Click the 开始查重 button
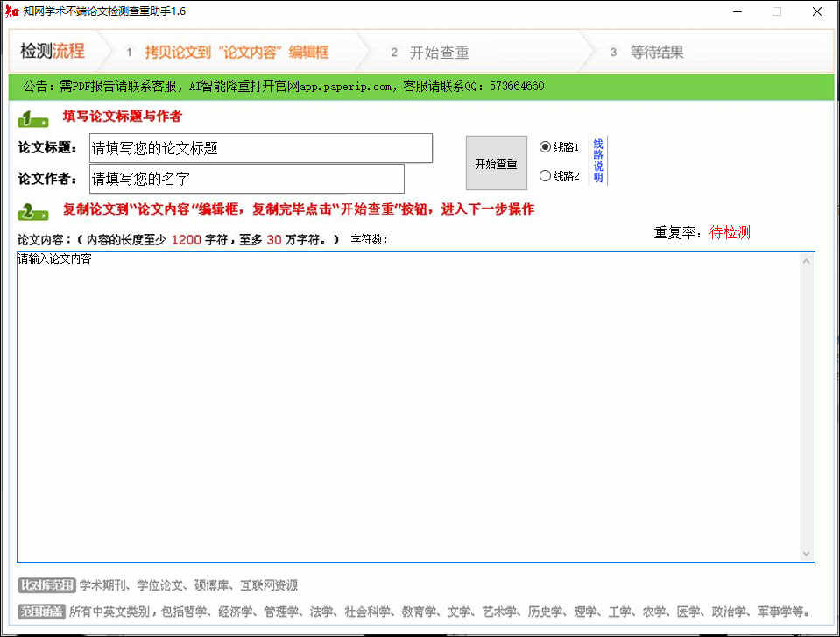Screen dimensions: 840x637 coord(496,163)
